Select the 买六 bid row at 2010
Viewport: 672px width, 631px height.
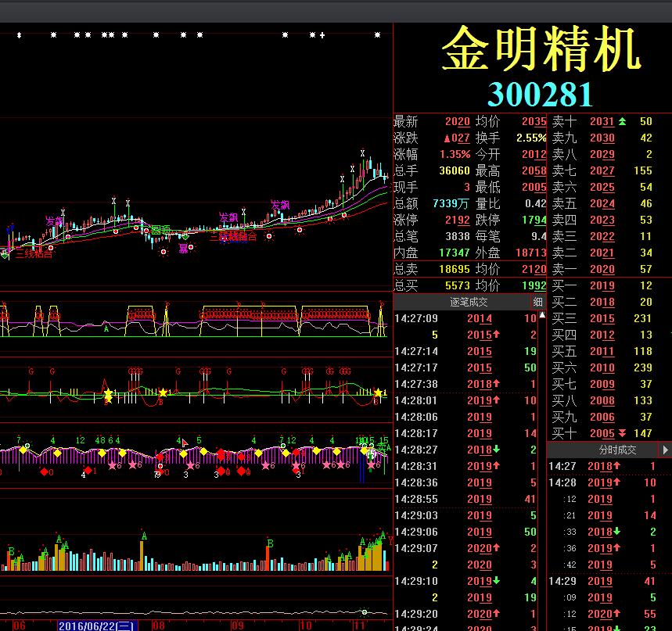(x=609, y=367)
